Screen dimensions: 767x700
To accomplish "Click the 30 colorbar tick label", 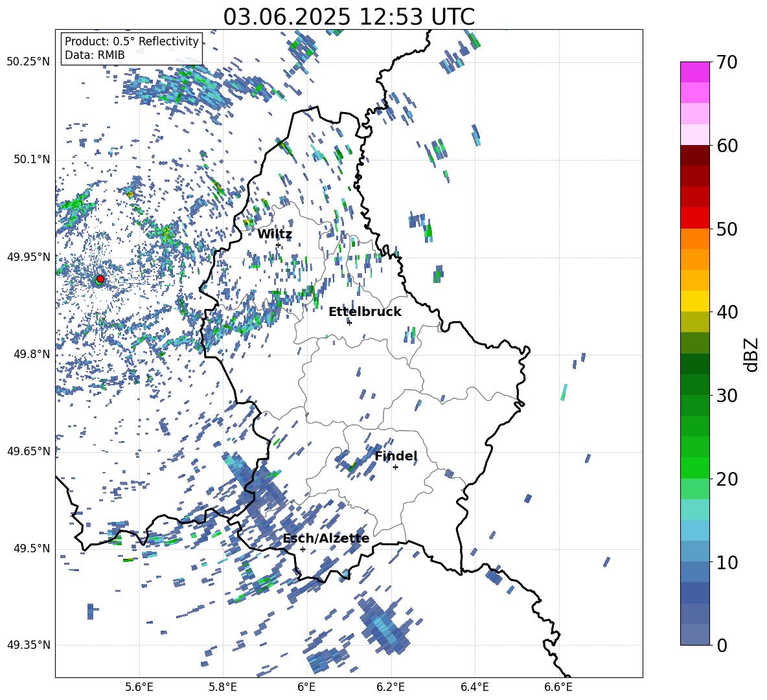I will [727, 396].
